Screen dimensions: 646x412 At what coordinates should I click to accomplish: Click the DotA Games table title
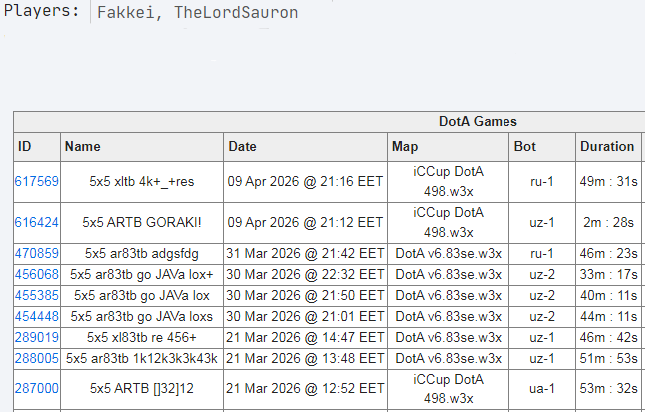pos(478,122)
